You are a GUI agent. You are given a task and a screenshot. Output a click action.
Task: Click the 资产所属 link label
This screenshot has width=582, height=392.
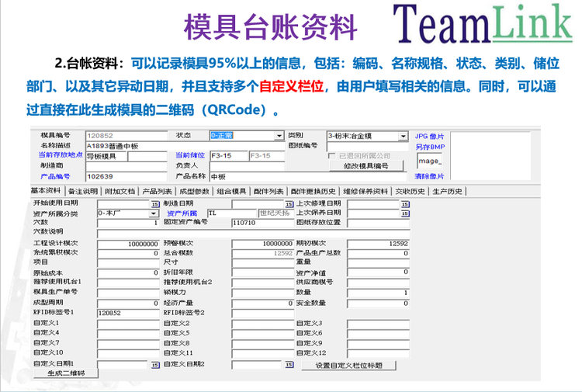[182, 213]
